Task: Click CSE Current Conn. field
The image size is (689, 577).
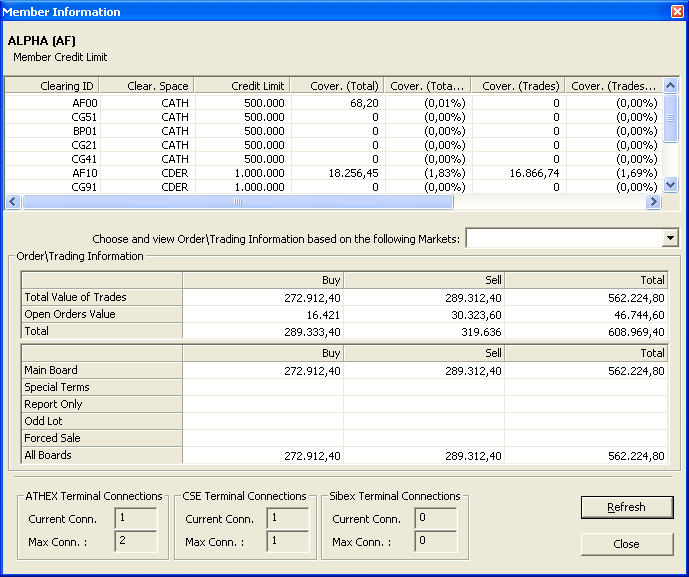Action: click(288, 519)
